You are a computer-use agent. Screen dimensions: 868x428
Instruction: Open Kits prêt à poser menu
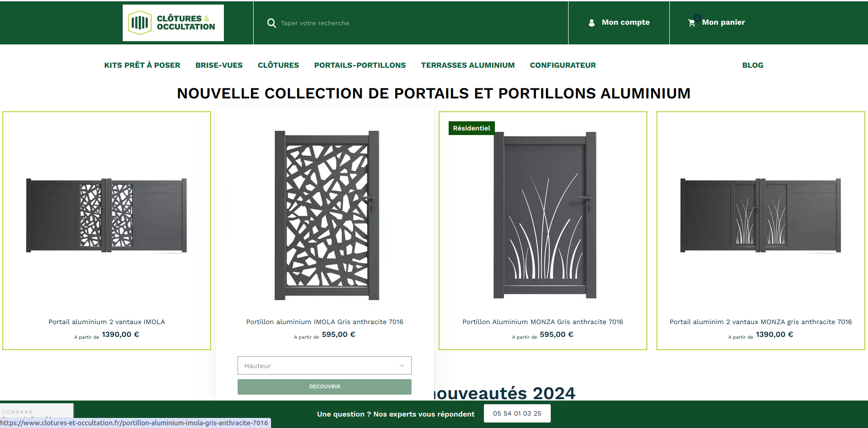tap(142, 65)
